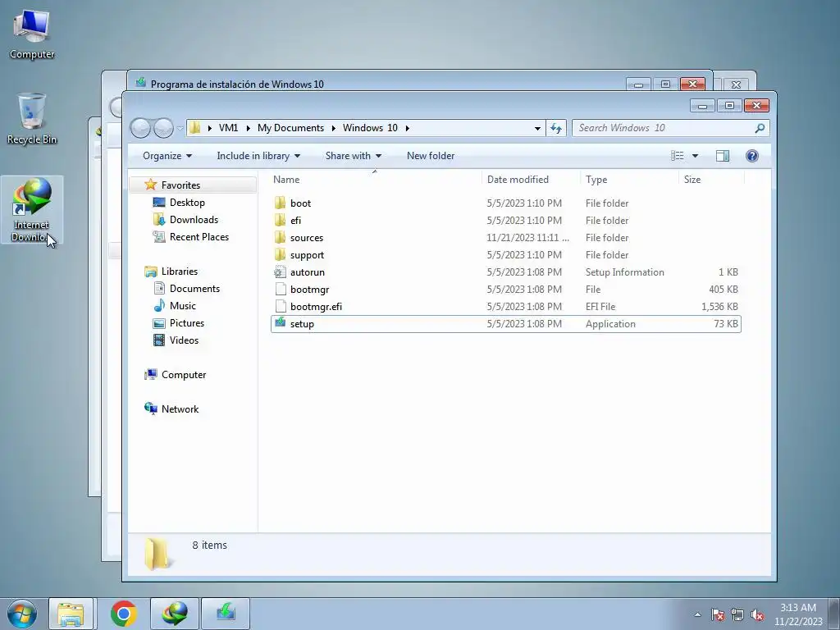The width and height of the screenshot is (840, 630).
Task: Select the bootmgr.efi file
Action: click(506, 307)
